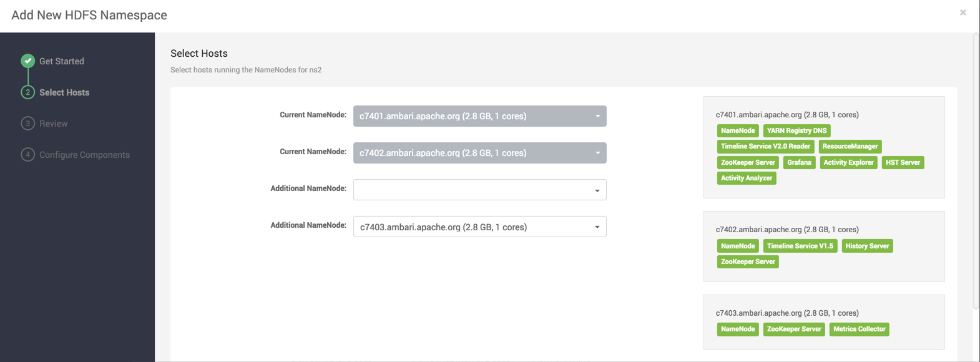Go to the Review wizard step
The image size is (980, 362).
54,124
